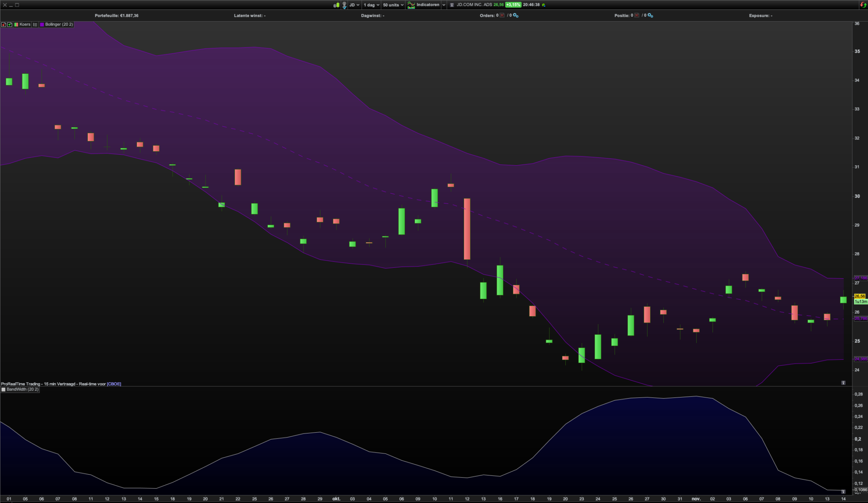Click the chart link icon with checkmark
The image size is (868, 503).
[344, 5]
